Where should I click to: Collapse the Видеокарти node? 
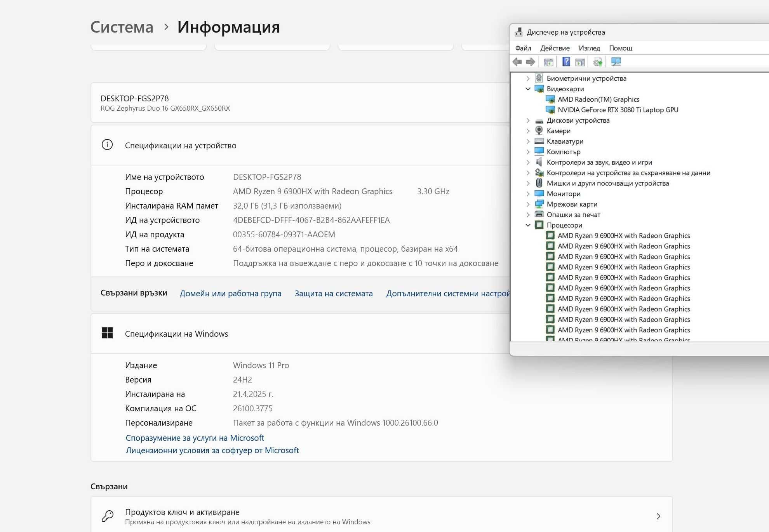(528, 89)
